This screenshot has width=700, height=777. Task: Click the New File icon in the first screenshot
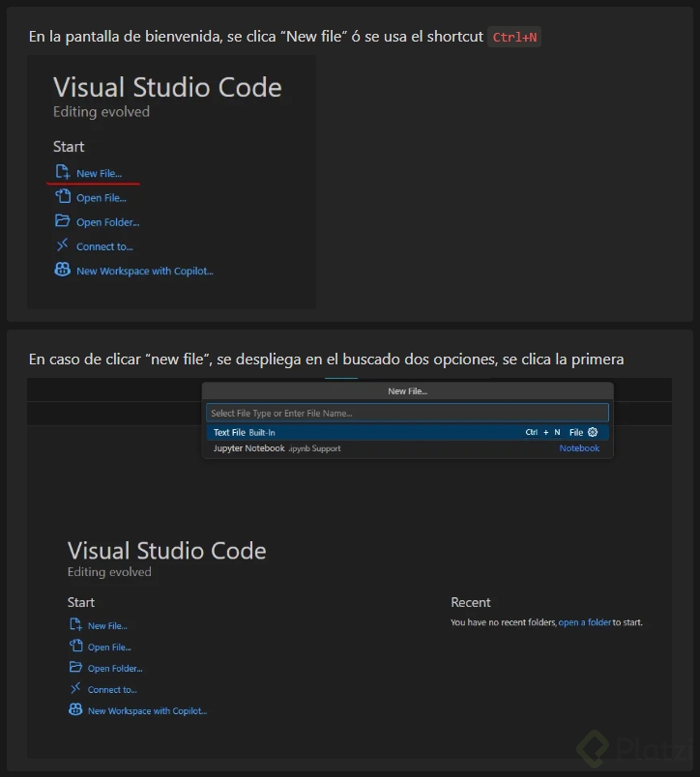coord(63,172)
